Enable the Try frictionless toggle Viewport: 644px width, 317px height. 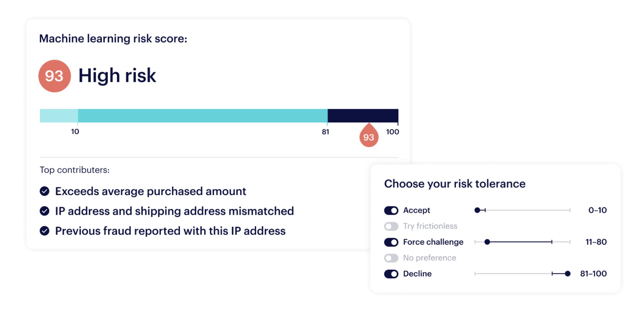[x=391, y=226]
